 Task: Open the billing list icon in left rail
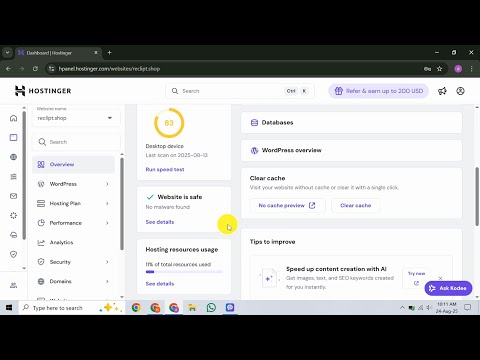pos(13,177)
